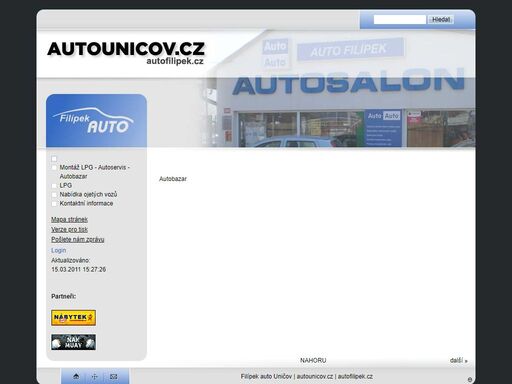Click the home icon in footer bar
512x384 pixels.
[x=76, y=376]
